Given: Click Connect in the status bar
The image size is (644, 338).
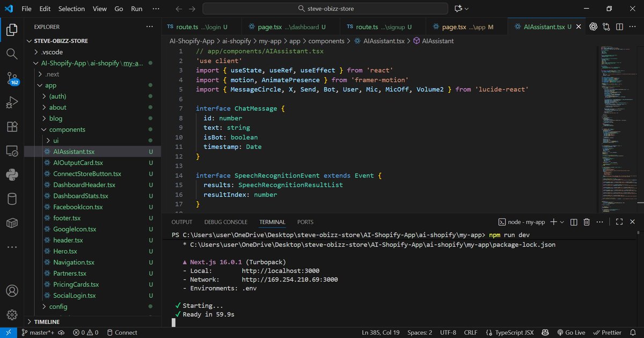Looking at the screenshot, I should [122, 333].
